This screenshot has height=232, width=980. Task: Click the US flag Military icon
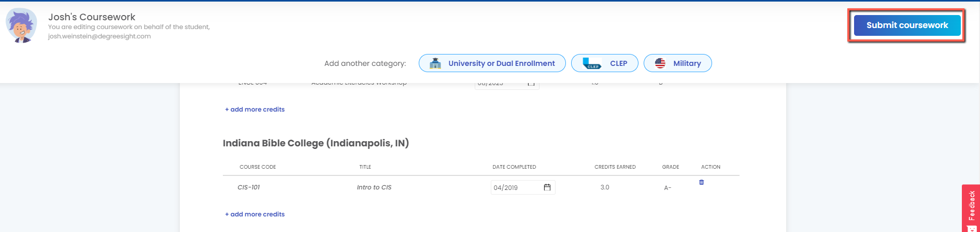click(x=660, y=63)
